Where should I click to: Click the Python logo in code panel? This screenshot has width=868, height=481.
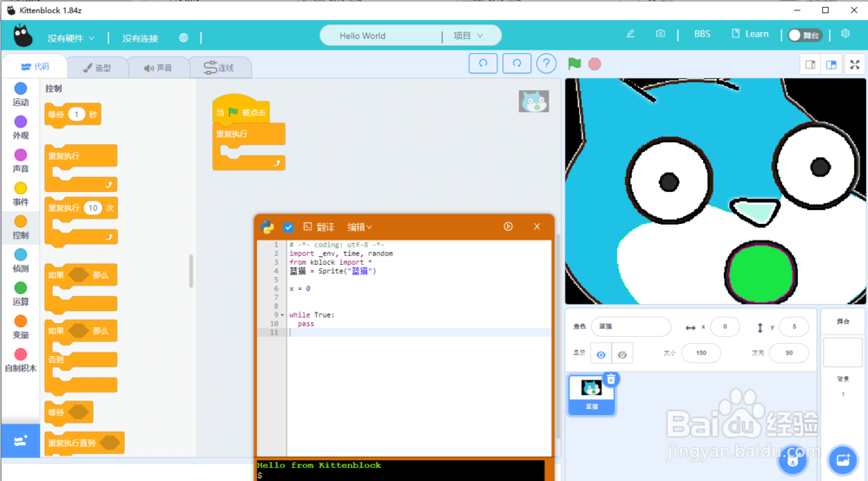coord(267,227)
